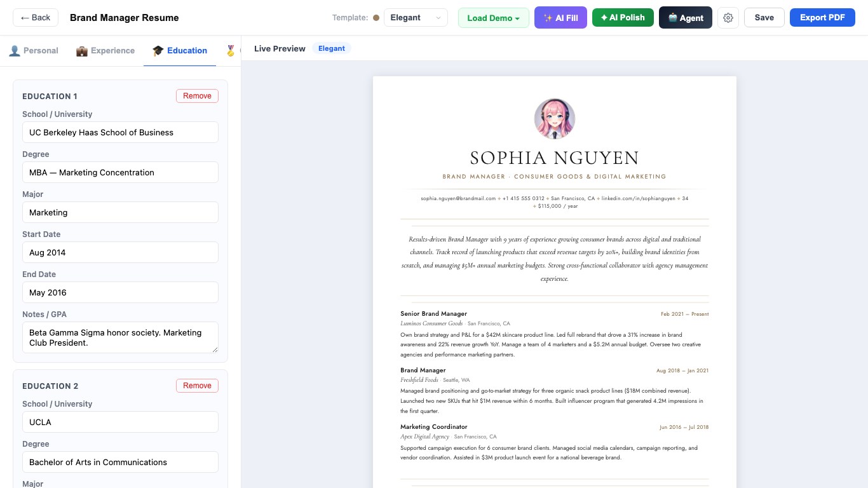Click the AI Fill button

tap(560, 18)
